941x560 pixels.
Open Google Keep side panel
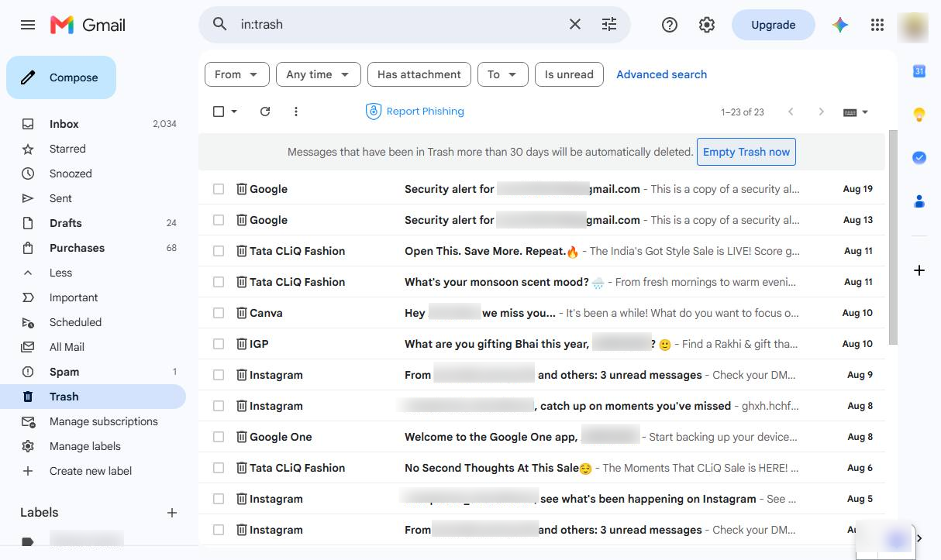[x=919, y=115]
